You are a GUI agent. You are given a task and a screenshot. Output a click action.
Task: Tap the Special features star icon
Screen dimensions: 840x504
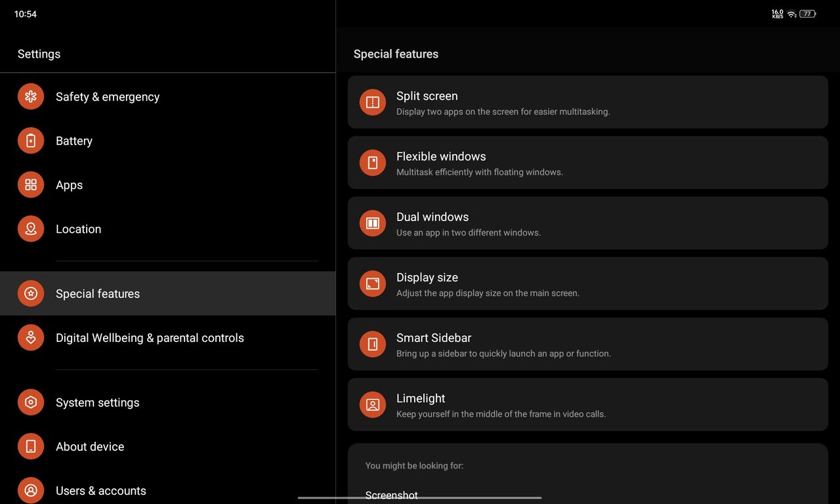click(x=31, y=293)
